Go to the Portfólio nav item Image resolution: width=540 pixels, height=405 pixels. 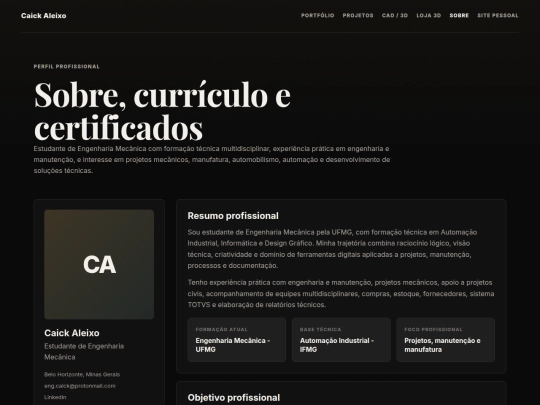pos(318,15)
